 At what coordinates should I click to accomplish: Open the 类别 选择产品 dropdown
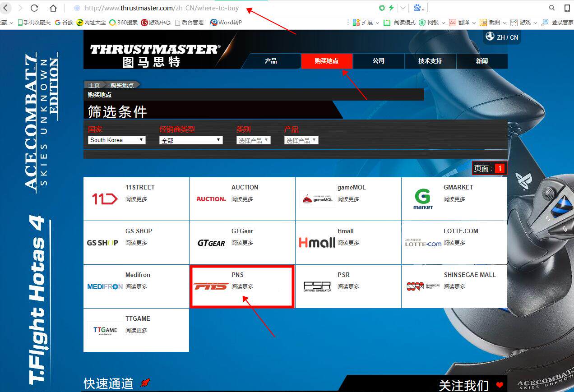pos(254,140)
